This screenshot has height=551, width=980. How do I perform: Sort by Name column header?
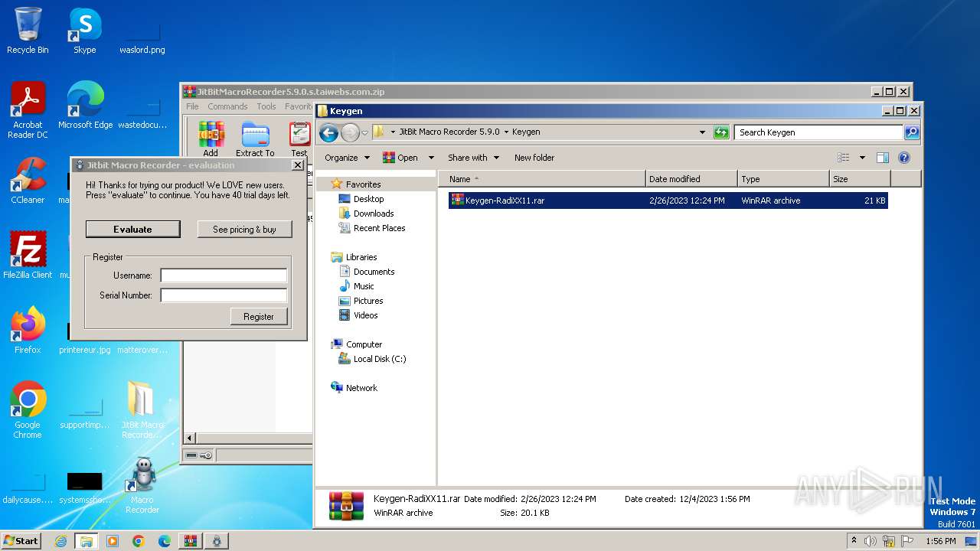[x=542, y=179]
